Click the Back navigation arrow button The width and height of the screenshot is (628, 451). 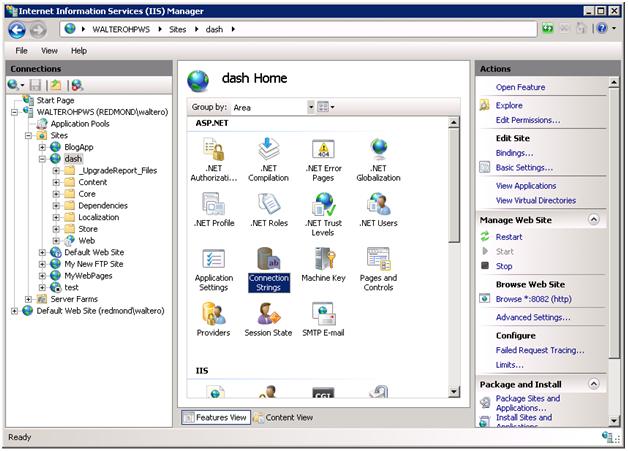pyautogui.click(x=16, y=29)
